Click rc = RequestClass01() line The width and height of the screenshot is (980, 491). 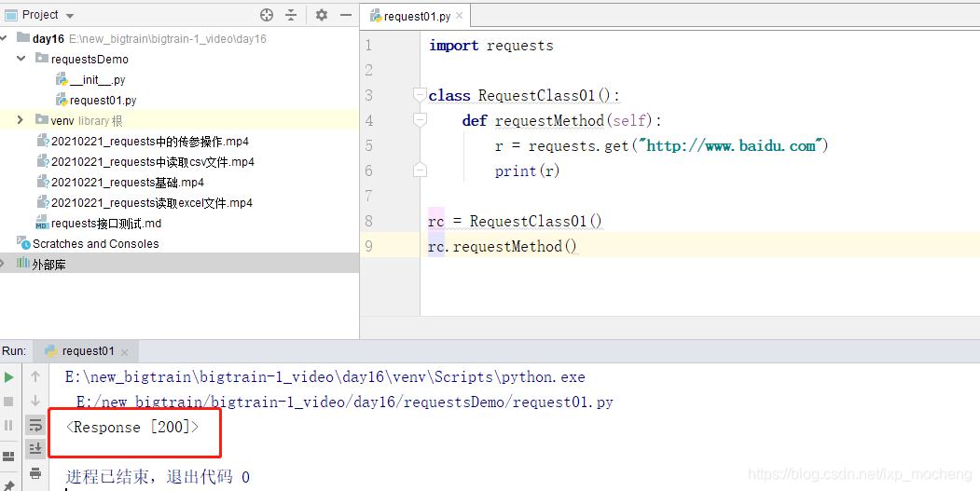pyautogui.click(x=515, y=221)
